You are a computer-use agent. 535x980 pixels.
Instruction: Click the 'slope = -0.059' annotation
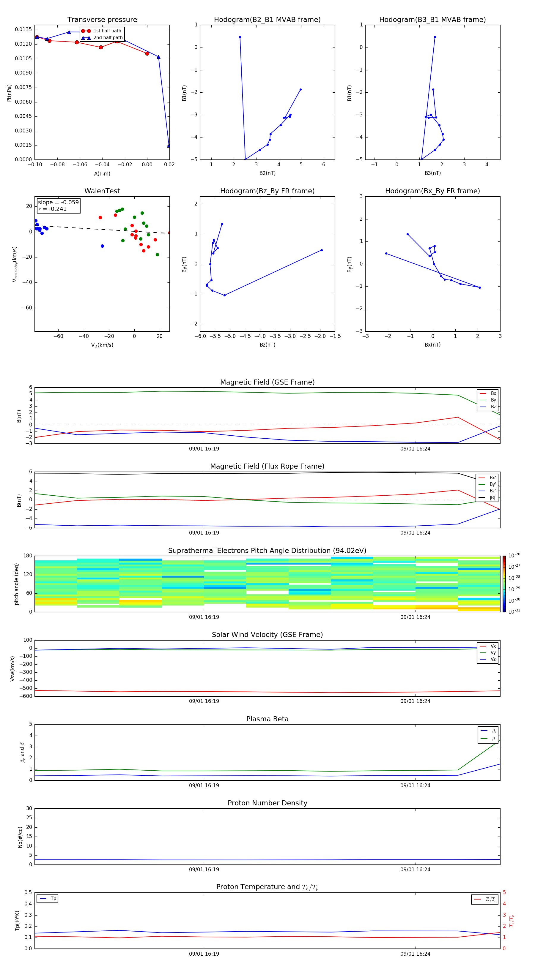click(x=58, y=203)
